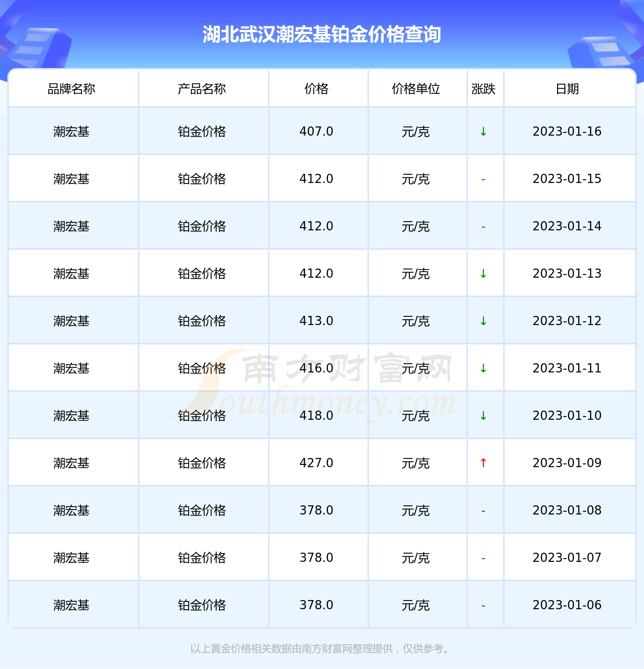Click price 378.0 for 2023-01-06
644x669 pixels.
click(x=316, y=605)
